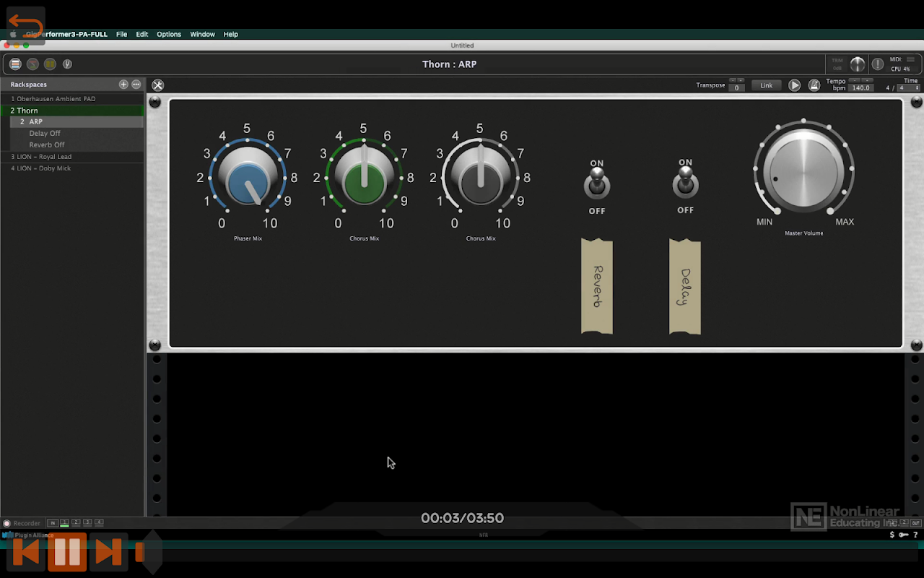
Task: Click the Reverb tape label
Action: point(597,287)
